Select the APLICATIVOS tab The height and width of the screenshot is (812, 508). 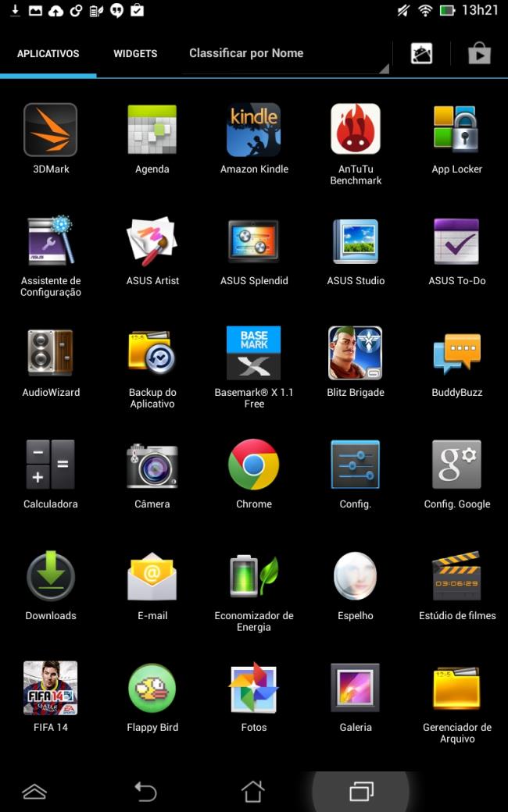(x=48, y=53)
